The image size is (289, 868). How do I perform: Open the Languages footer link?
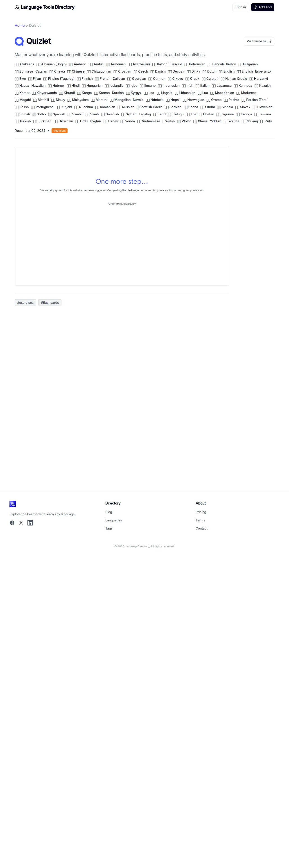[x=114, y=520]
